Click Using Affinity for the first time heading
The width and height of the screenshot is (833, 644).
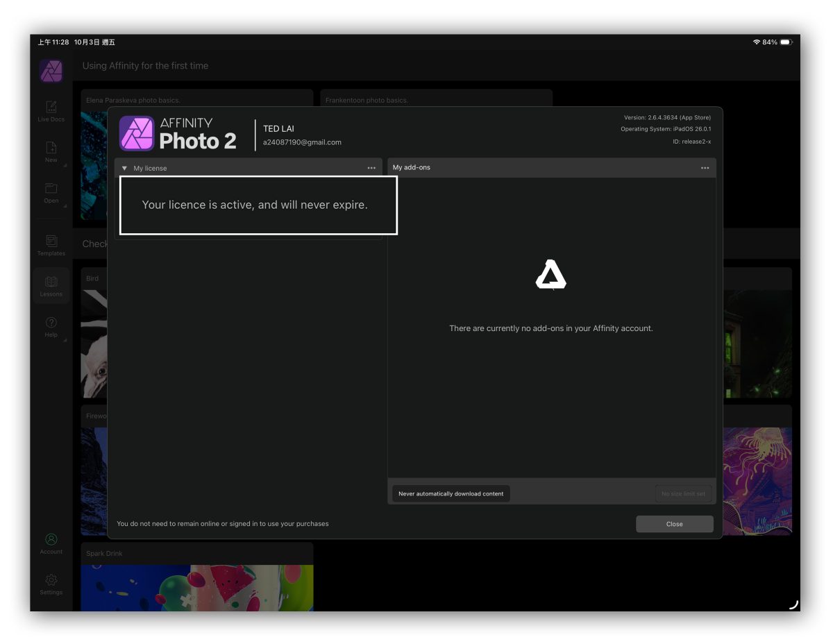coord(145,66)
